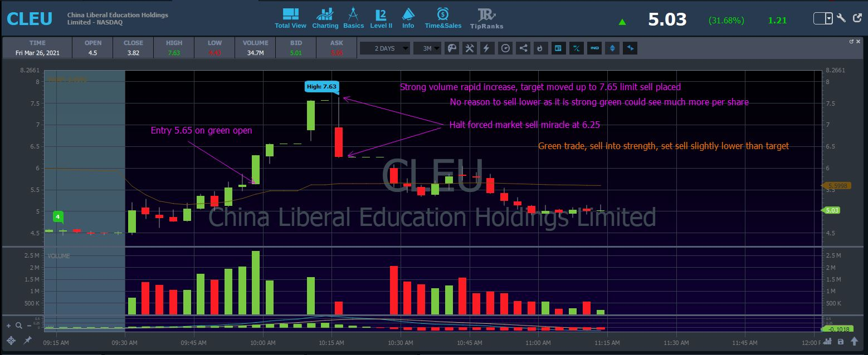Zoom out with the minus icon
Image resolution: width=868 pixels, height=355 pixels.
click(x=28, y=326)
